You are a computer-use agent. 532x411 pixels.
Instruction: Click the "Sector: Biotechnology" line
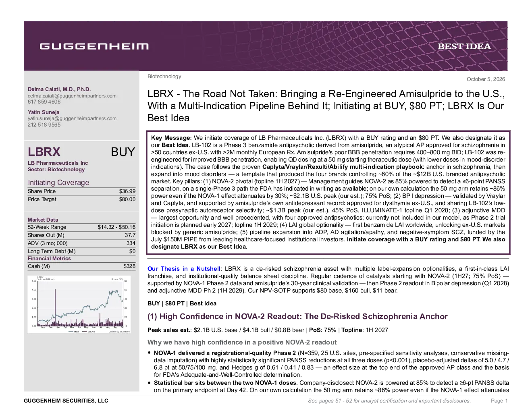click(56, 170)
